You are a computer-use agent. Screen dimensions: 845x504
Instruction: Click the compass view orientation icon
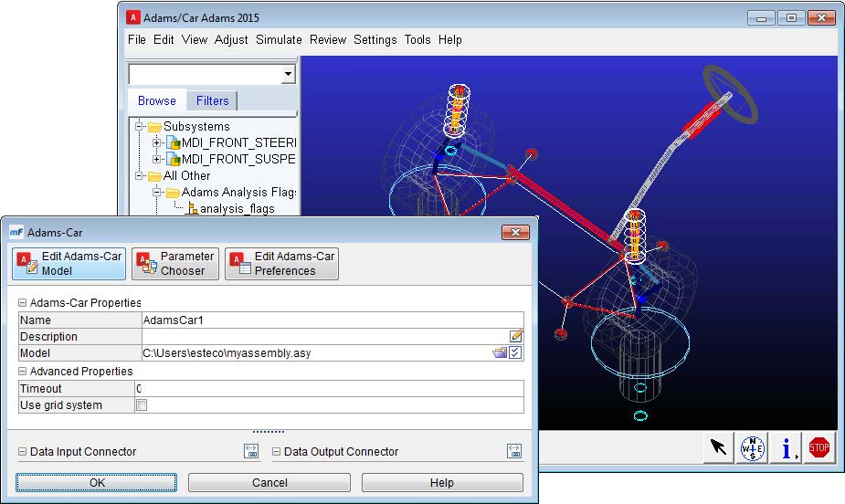pyautogui.click(x=753, y=448)
